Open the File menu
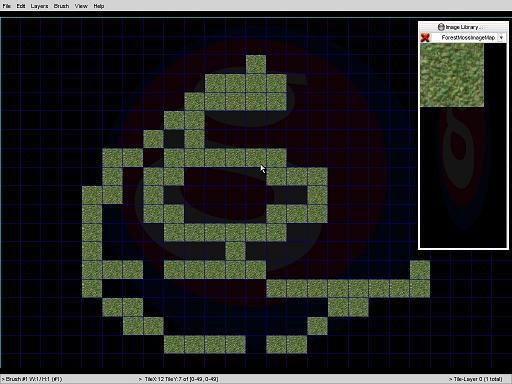 point(6,6)
